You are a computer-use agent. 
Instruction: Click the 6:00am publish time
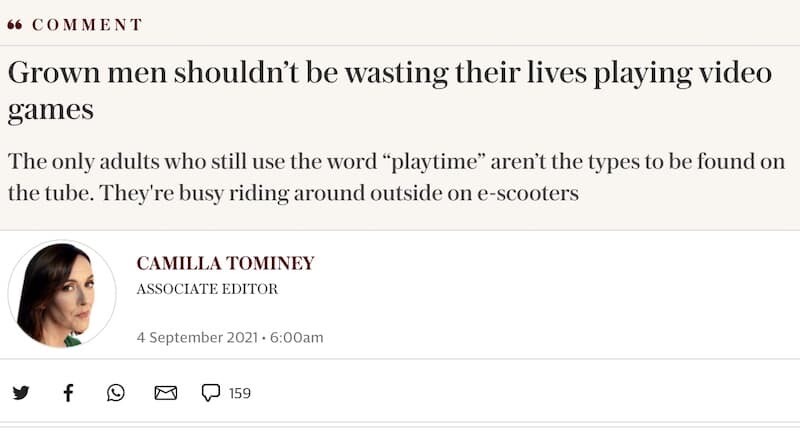[296, 338]
